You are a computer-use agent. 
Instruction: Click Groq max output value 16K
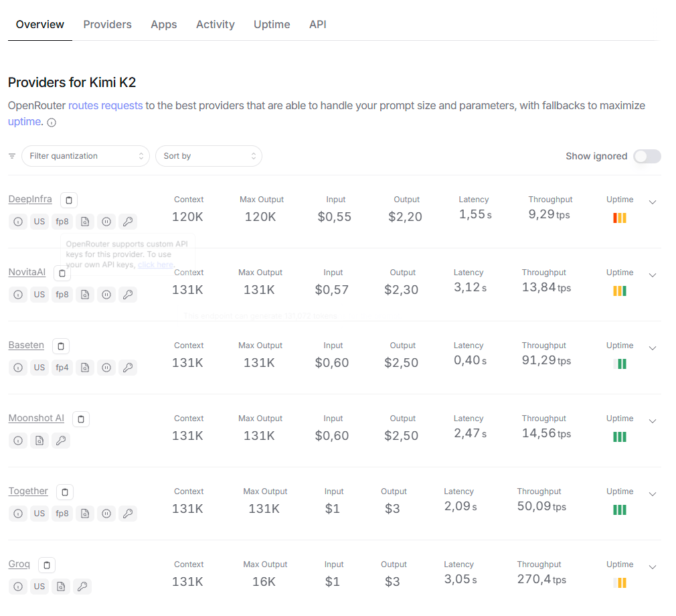[x=264, y=581]
